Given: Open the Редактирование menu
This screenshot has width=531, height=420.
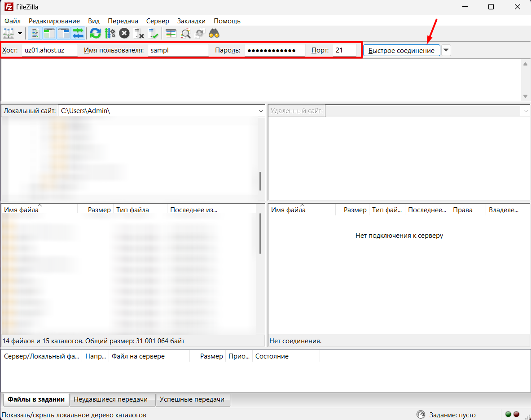Looking at the screenshot, I should click(x=54, y=21).
